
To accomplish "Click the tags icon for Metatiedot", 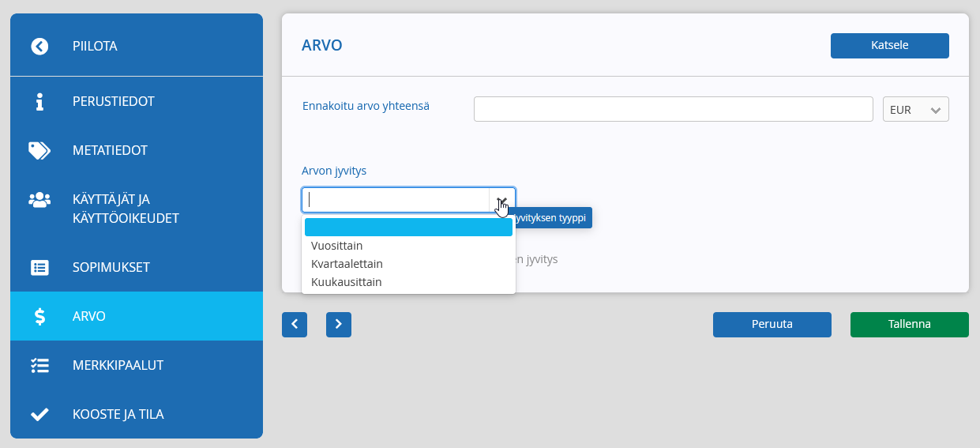I will (x=39, y=151).
